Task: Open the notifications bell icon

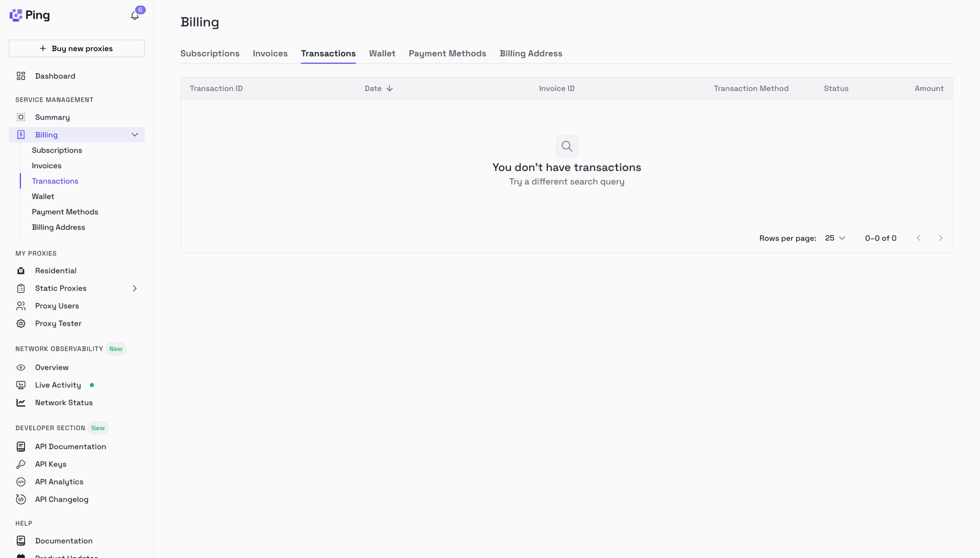Action: click(x=135, y=15)
